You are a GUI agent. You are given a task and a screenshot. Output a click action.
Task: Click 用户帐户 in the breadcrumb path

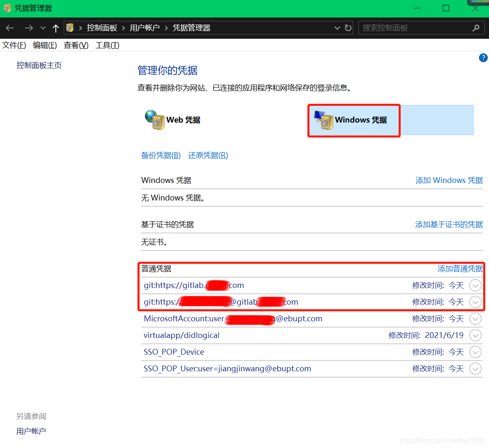[145, 28]
